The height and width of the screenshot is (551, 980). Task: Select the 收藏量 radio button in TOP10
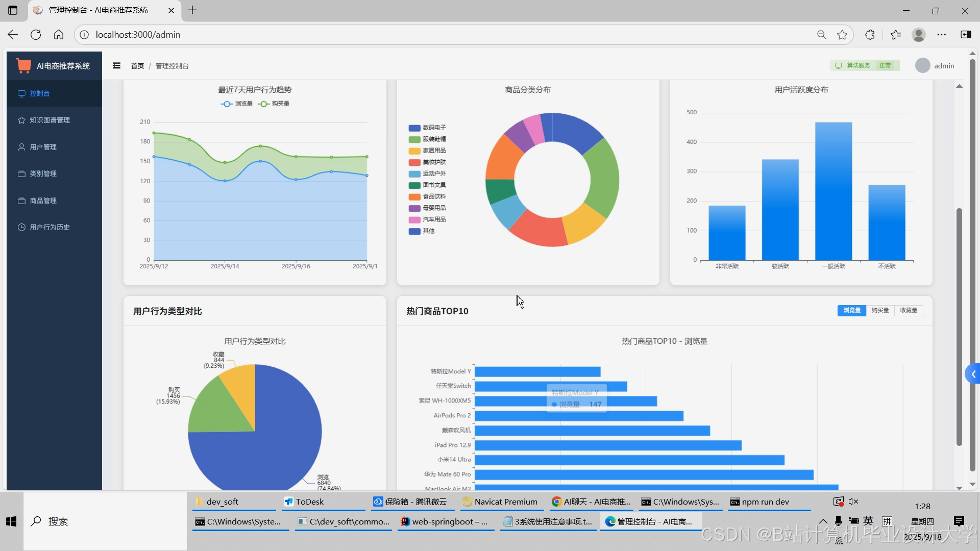click(909, 310)
